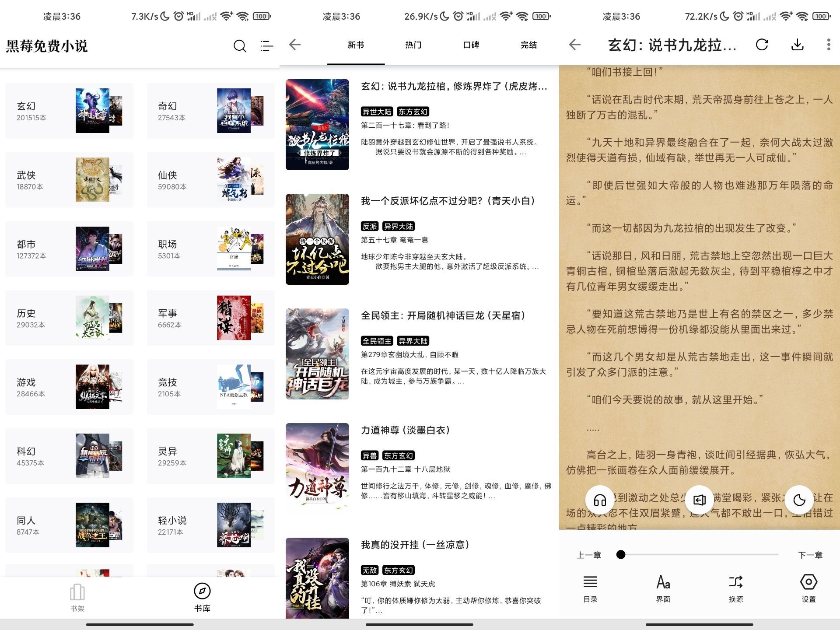Open the list menu icon beside search

coord(266,45)
